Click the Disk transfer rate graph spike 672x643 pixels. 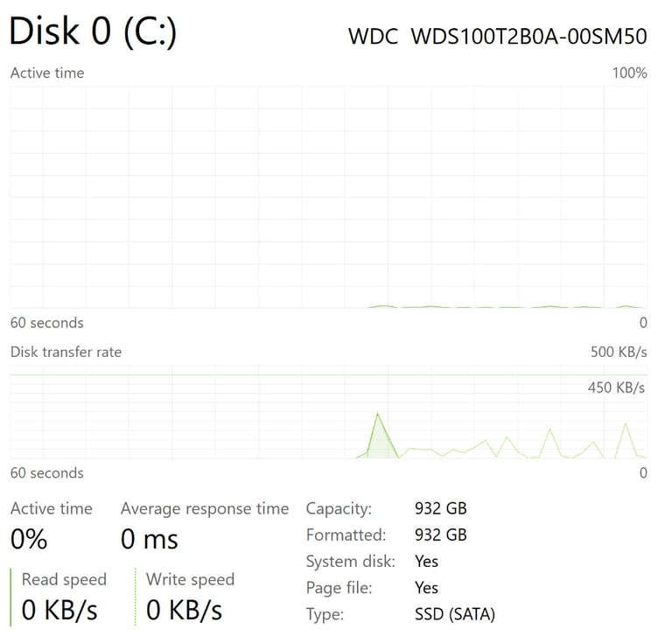[x=378, y=435]
